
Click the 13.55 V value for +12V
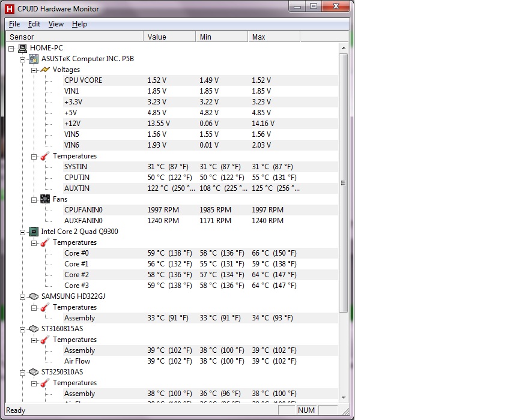(x=159, y=124)
